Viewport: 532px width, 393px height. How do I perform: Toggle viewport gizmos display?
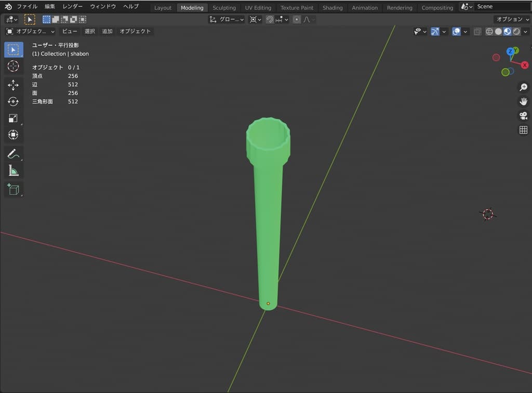(435, 31)
